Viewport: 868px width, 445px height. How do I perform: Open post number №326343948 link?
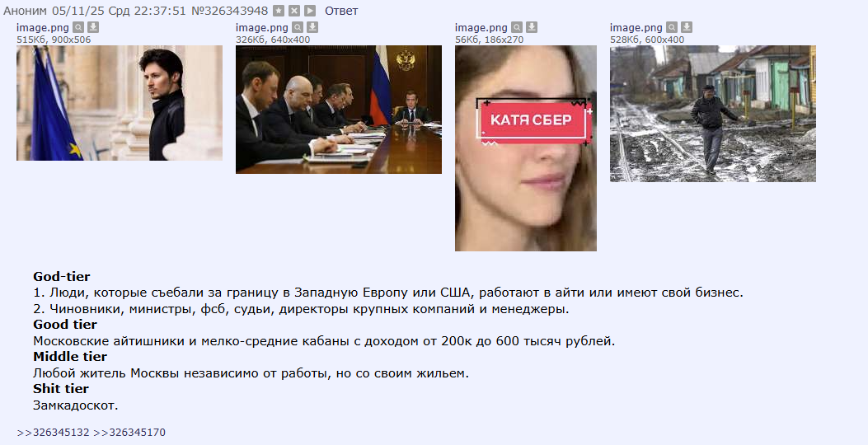tap(230, 11)
